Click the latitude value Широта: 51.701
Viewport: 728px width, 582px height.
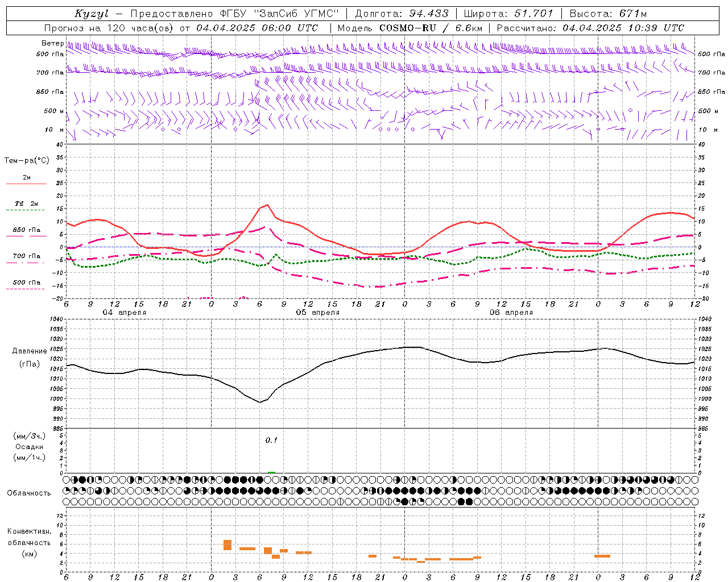[x=508, y=14]
